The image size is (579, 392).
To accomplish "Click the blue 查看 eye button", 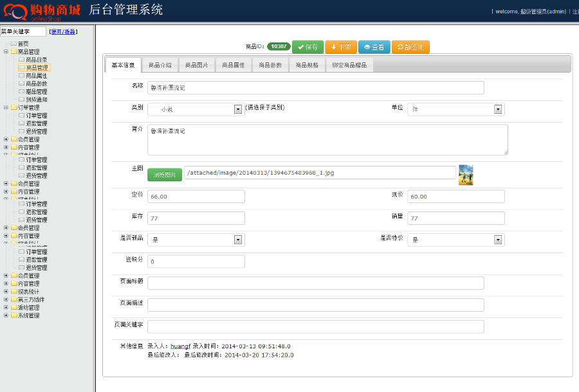I will [374, 47].
